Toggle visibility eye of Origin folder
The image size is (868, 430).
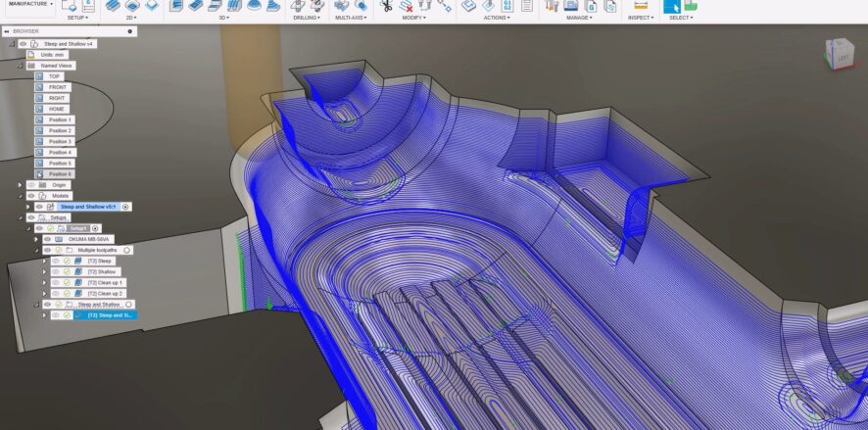[30, 185]
